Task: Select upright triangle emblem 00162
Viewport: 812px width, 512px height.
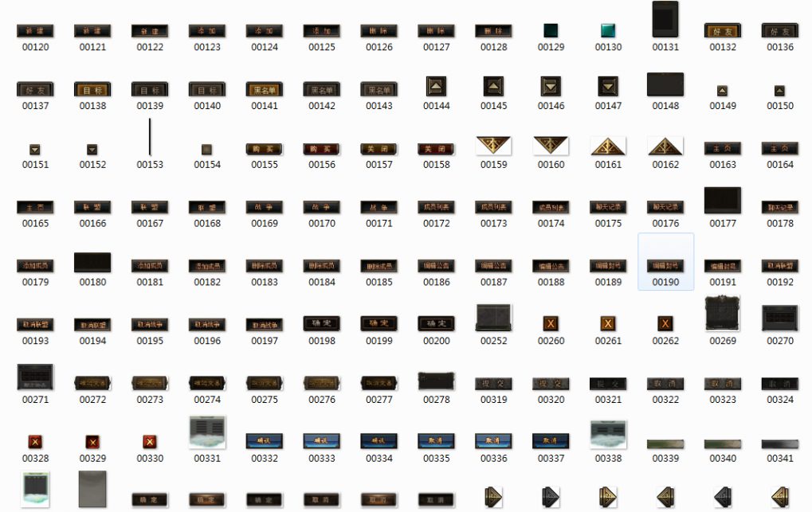Action: click(x=665, y=146)
